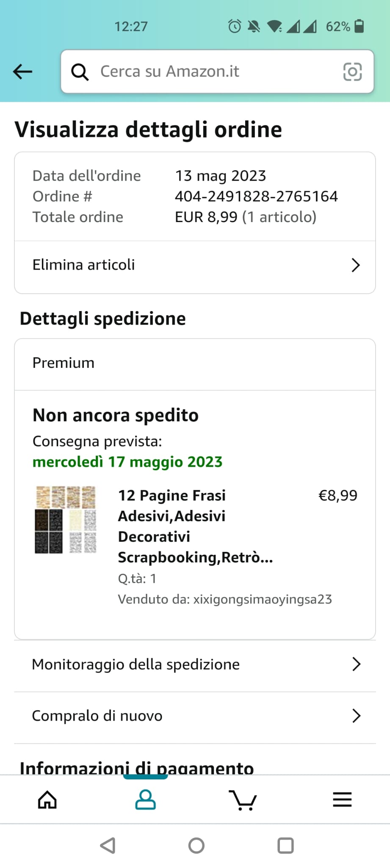Open the product thumbnail image
The width and height of the screenshot is (390, 868).
66,520
